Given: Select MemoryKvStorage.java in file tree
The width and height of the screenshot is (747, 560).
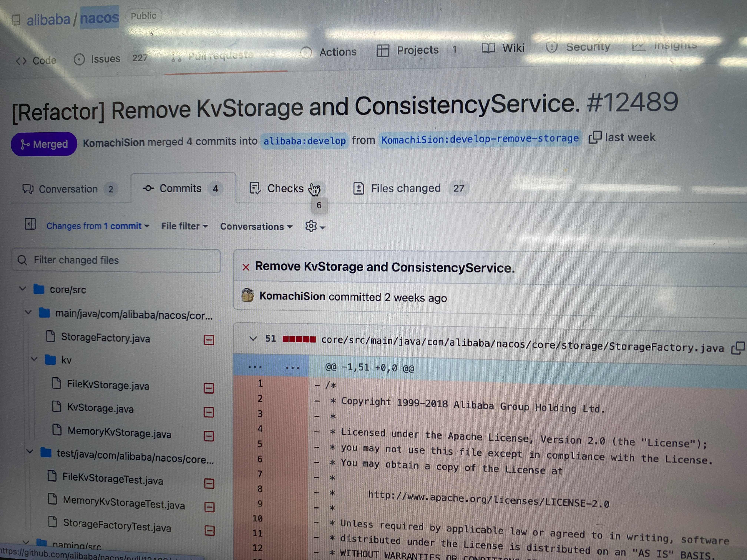Looking at the screenshot, I should point(119,432).
